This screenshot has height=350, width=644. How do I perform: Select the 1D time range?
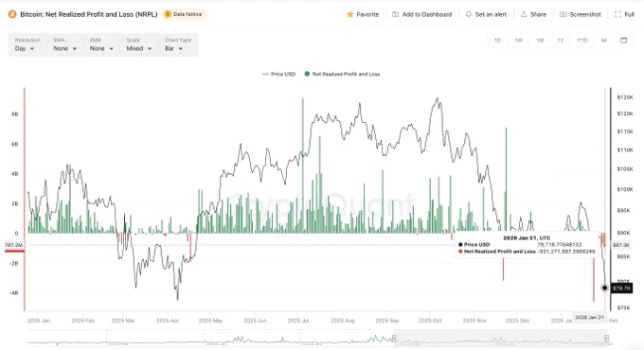point(497,41)
